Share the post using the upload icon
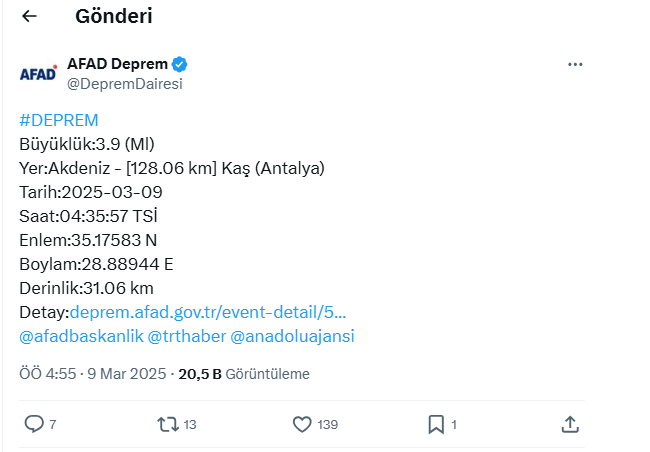Screen dimensions: 650x452 [x=570, y=424]
